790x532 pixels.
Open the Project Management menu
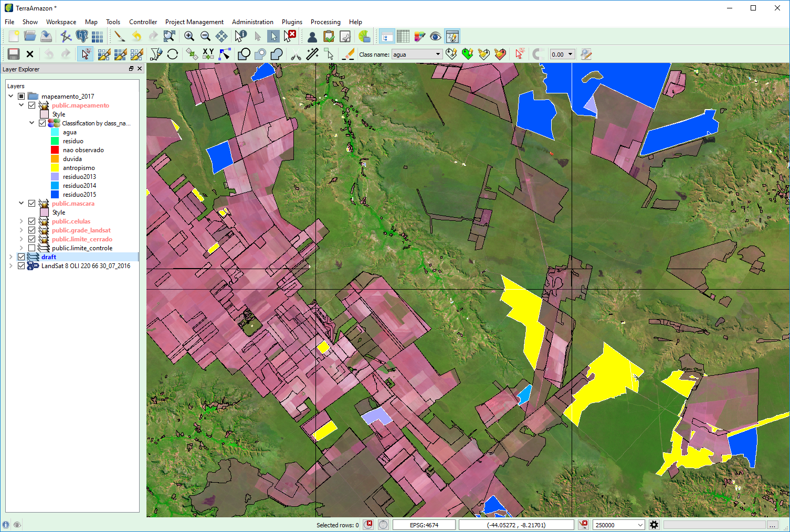pyautogui.click(x=194, y=22)
